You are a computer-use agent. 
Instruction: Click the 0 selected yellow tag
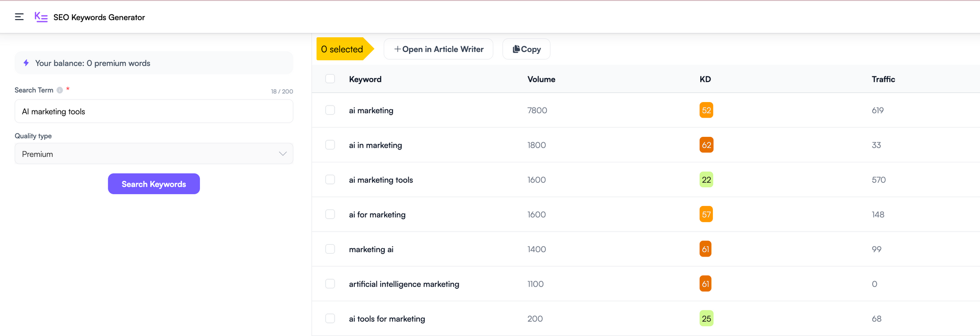tap(342, 49)
